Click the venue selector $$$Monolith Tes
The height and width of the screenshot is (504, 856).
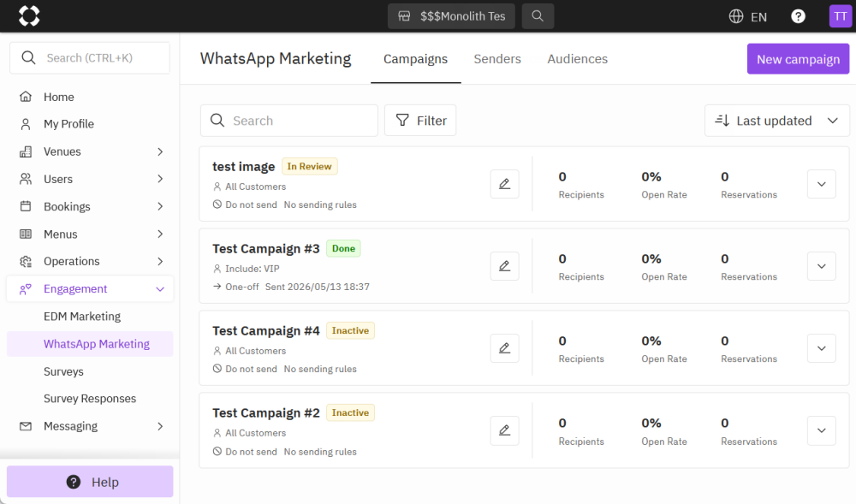pos(451,15)
